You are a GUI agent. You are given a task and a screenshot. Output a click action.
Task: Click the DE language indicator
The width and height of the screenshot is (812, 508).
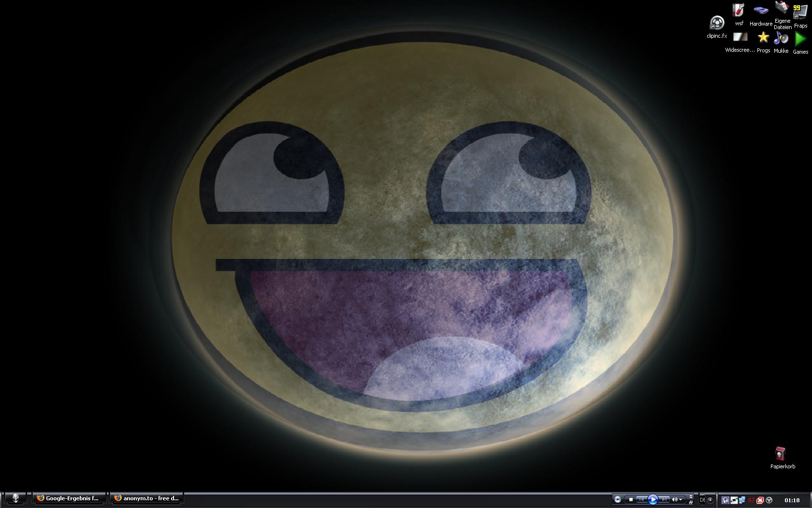click(x=702, y=500)
